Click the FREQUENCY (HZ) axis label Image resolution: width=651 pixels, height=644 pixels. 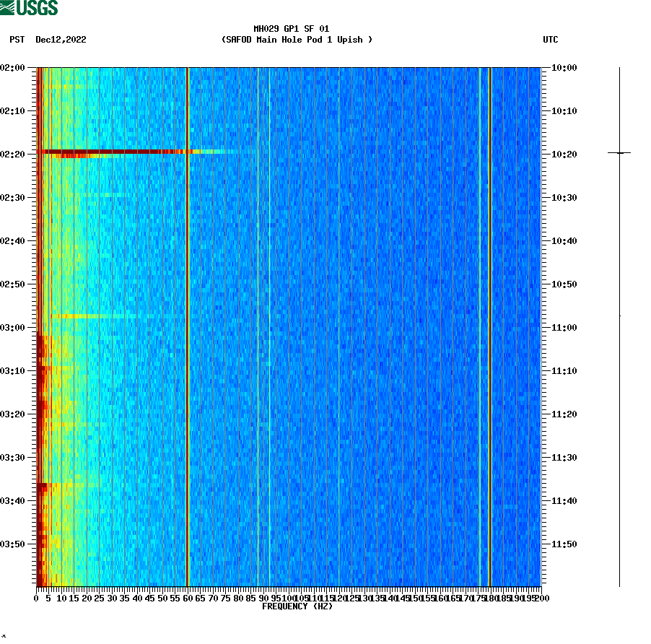coord(297,606)
